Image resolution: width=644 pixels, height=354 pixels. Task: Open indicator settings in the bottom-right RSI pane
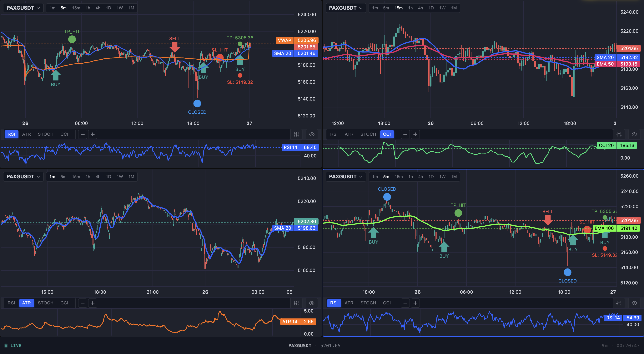click(619, 303)
